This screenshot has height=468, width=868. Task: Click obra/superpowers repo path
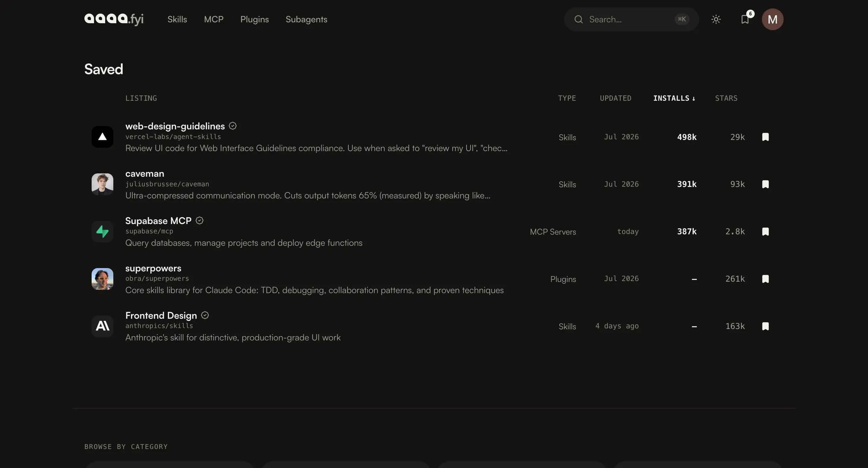pos(157,279)
